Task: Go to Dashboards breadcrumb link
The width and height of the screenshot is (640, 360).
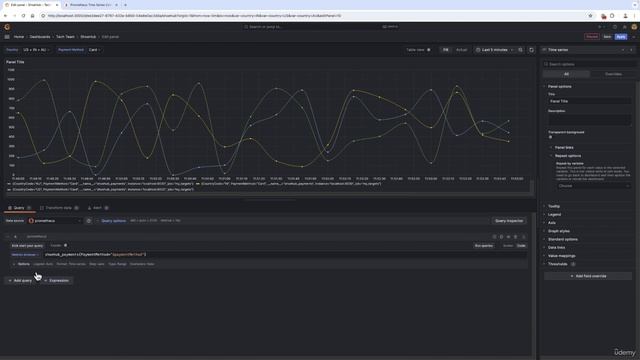Action: [40, 37]
